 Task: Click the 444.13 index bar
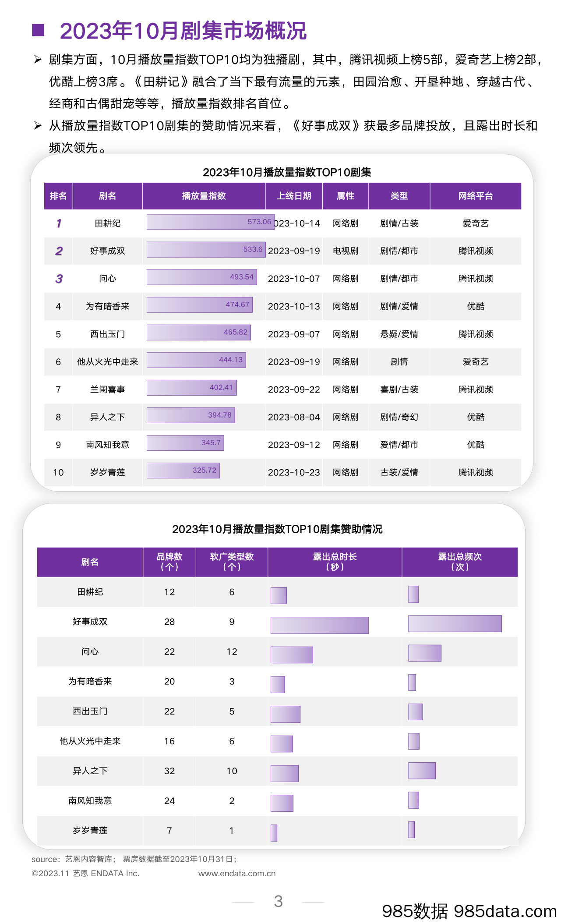[196, 360]
